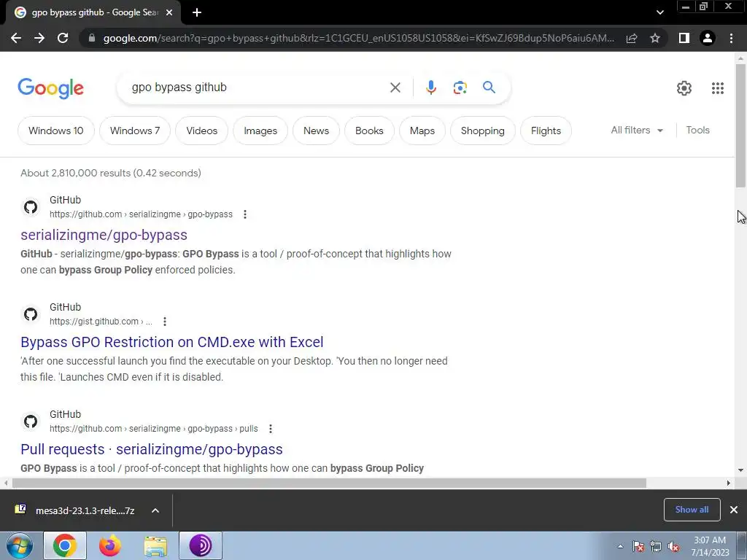Search by image with Google Lens

[460, 87]
